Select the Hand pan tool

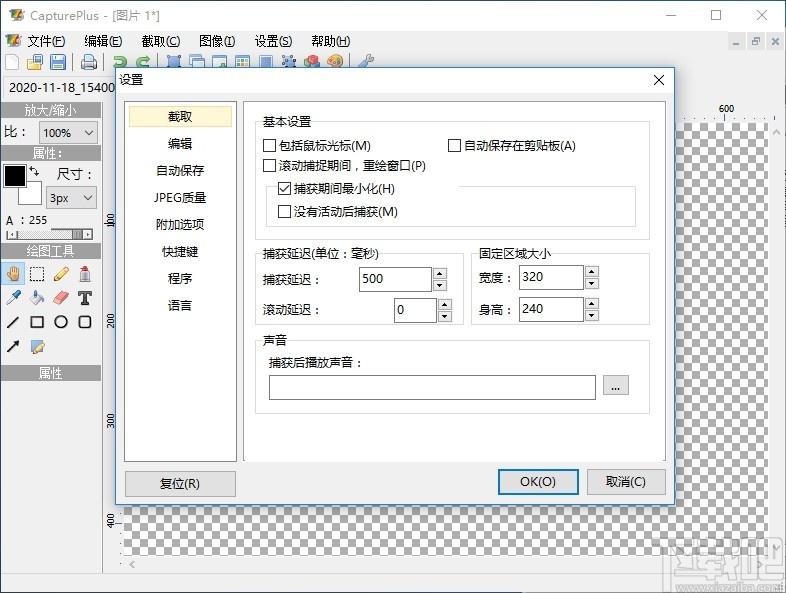pyautogui.click(x=13, y=274)
